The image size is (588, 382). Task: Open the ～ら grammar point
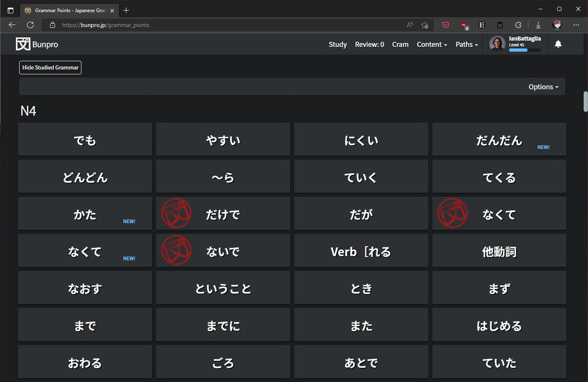point(223,176)
